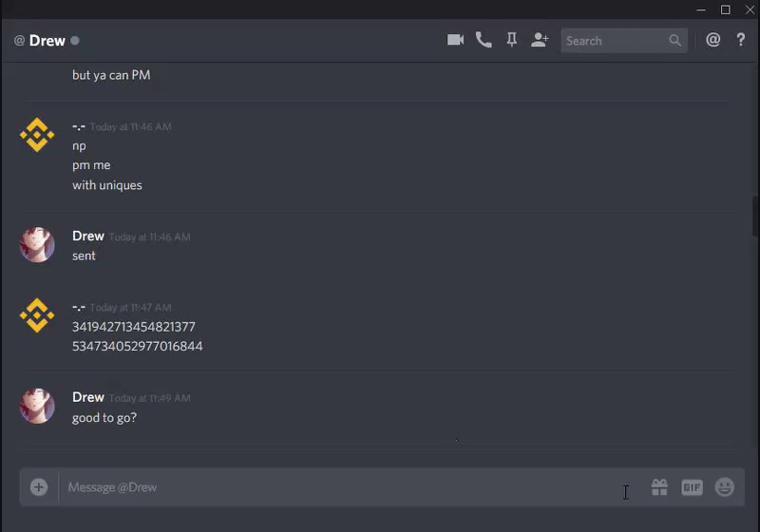Screen dimensions: 760x532
Task: Open the help question mark icon
Action: click(741, 40)
